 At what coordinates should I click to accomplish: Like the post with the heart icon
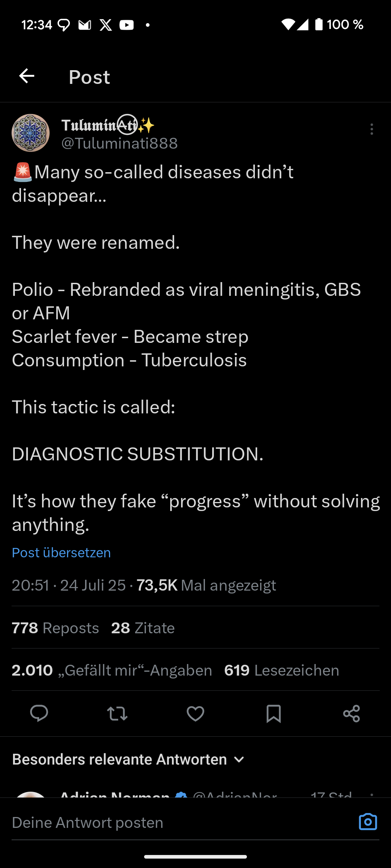tap(195, 714)
